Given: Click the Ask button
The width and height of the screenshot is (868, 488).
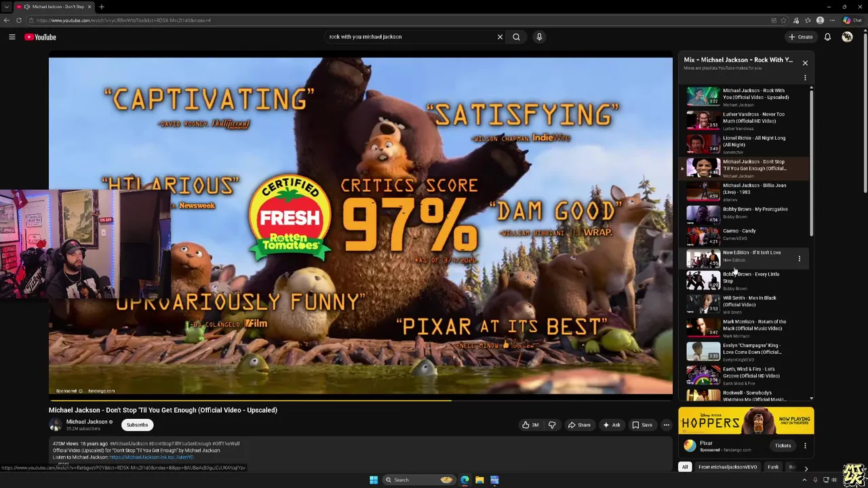Looking at the screenshot, I should point(612,425).
